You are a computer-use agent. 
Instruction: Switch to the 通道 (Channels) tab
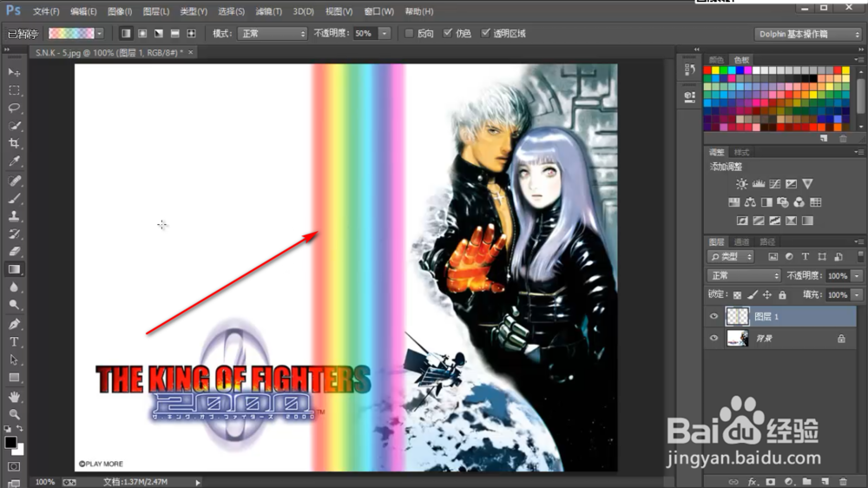(741, 242)
